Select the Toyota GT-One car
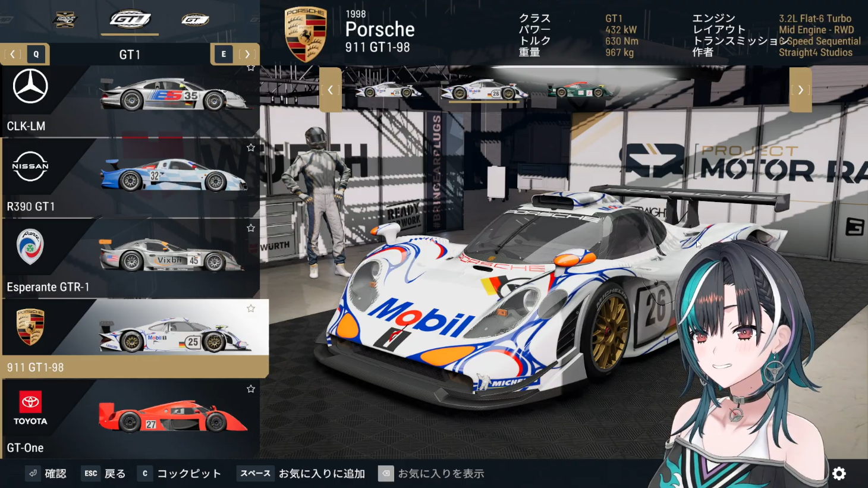 point(130,419)
